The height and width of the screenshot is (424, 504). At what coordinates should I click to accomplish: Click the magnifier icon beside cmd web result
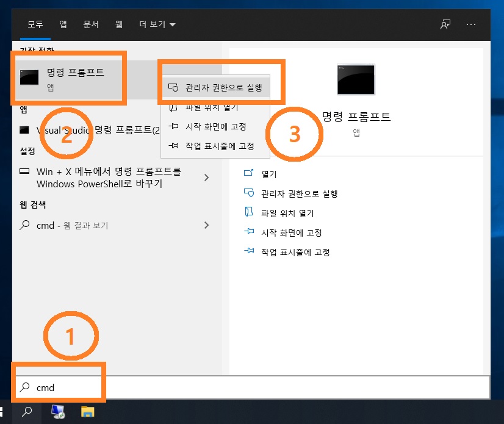pyautogui.click(x=24, y=225)
